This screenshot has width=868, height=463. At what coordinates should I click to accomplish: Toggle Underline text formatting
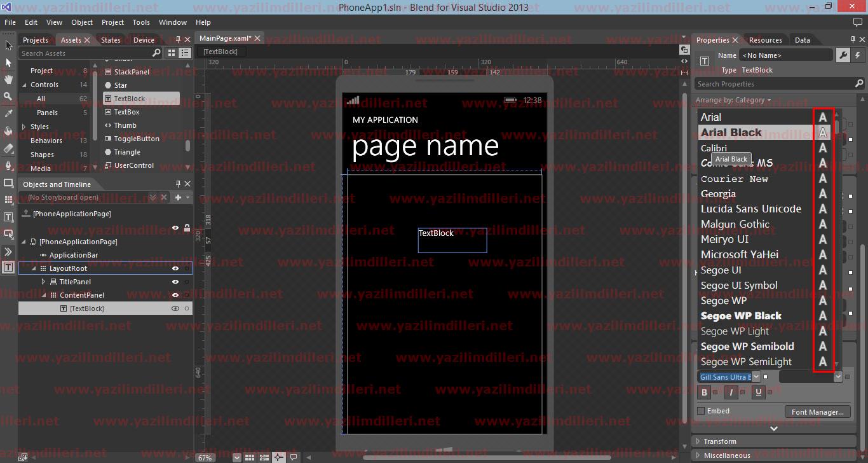coord(758,392)
